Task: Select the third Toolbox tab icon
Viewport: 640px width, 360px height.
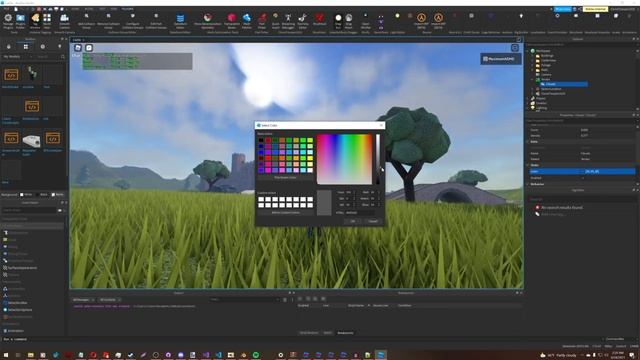Action: (x=43, y=47)
